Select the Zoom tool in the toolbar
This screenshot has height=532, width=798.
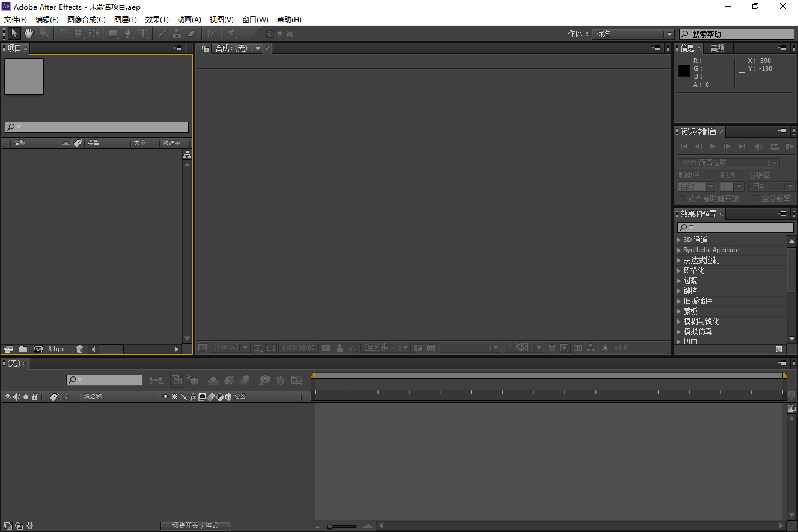pyautogui.click(x=44, y=34)
